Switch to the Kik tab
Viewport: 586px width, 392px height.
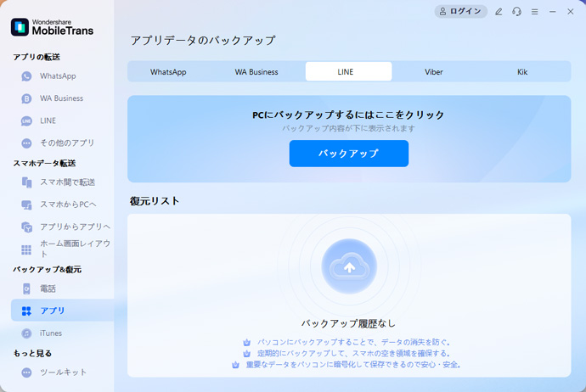pyautogui.click(x=522, y=71)
